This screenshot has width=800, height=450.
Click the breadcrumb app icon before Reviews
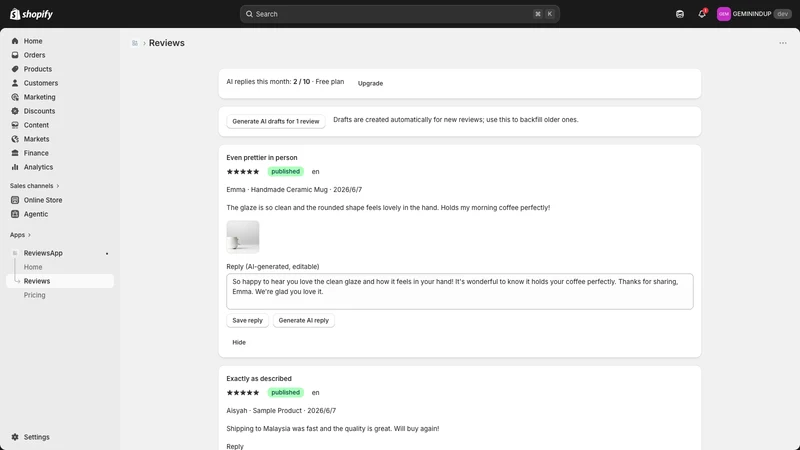(x=135, y=43)
